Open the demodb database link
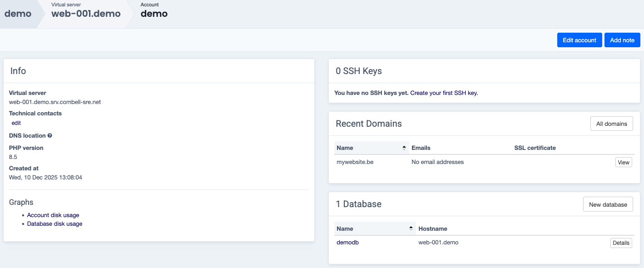The image size is (644, 268). [x=347, y=243]
